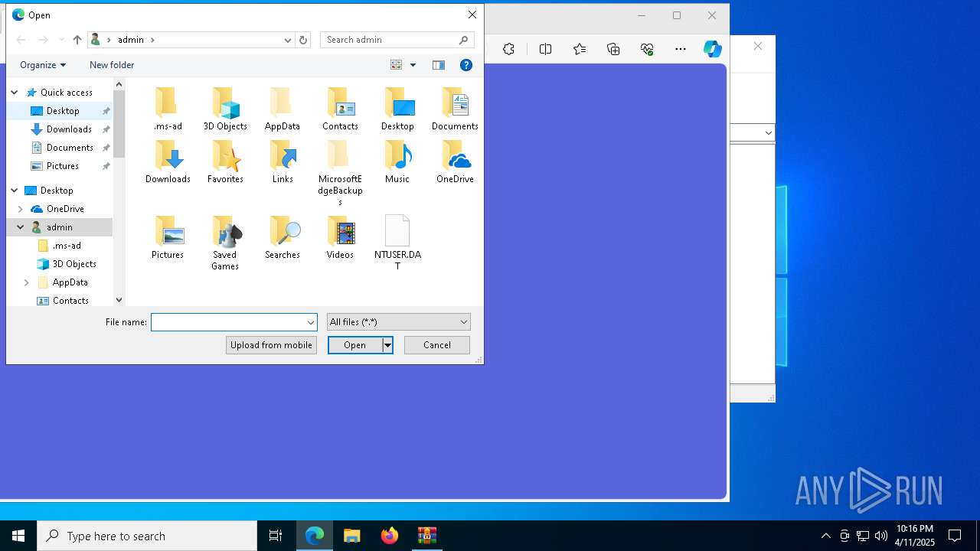Open the view options dropdown arrow

pyautogui.click(x=413, y=65)
